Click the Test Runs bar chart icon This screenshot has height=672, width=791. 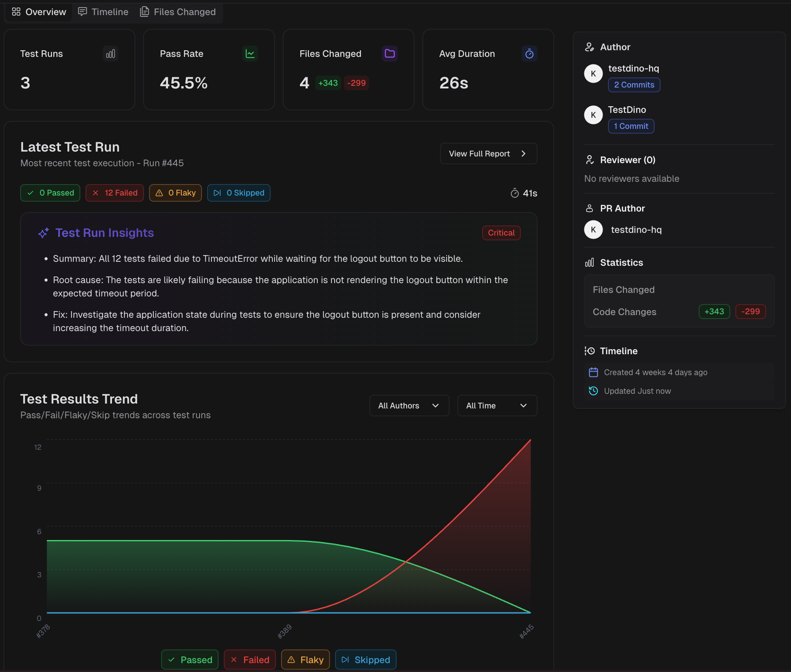pos(111,54)
